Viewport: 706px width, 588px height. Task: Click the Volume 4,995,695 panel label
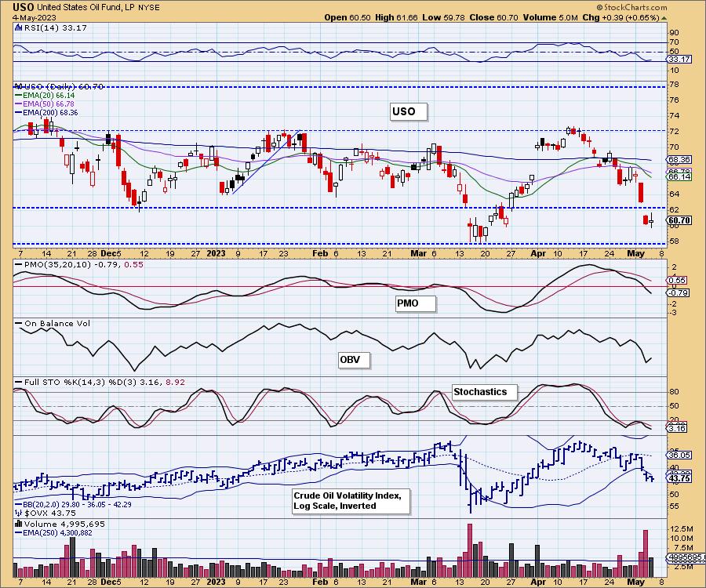coord(64,524)
